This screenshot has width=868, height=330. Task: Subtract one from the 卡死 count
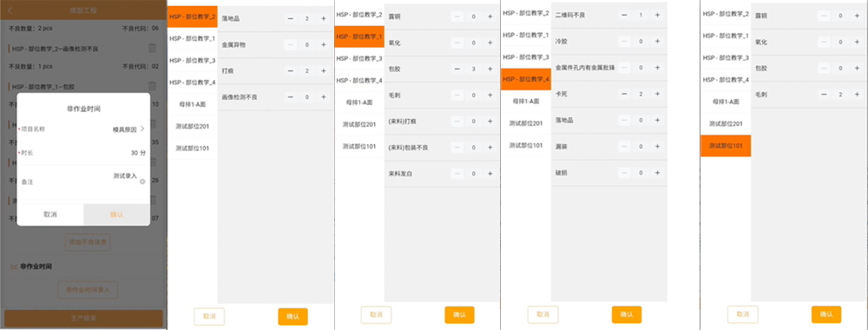pyautogui.click(x=624, y=94)
